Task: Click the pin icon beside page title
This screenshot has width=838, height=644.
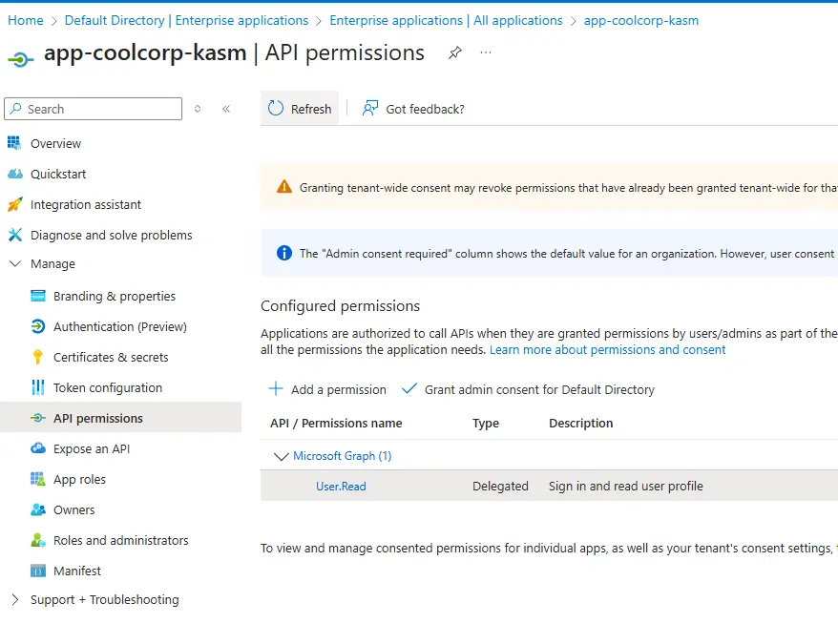Action: [455, 53]
